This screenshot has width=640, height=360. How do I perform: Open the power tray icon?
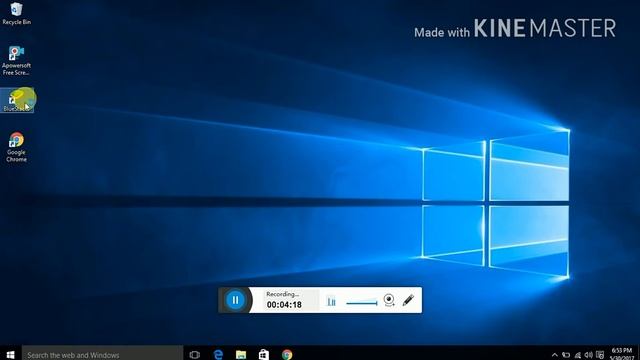tap(566, 355)
